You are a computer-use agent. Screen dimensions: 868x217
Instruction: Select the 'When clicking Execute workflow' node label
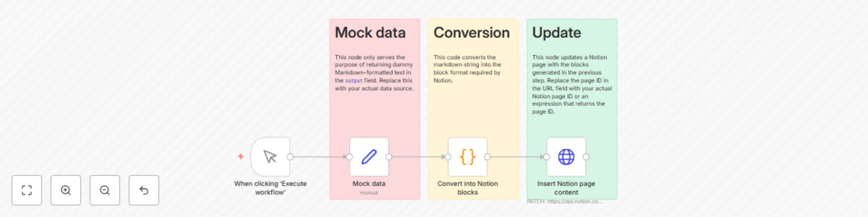[271, 187]
